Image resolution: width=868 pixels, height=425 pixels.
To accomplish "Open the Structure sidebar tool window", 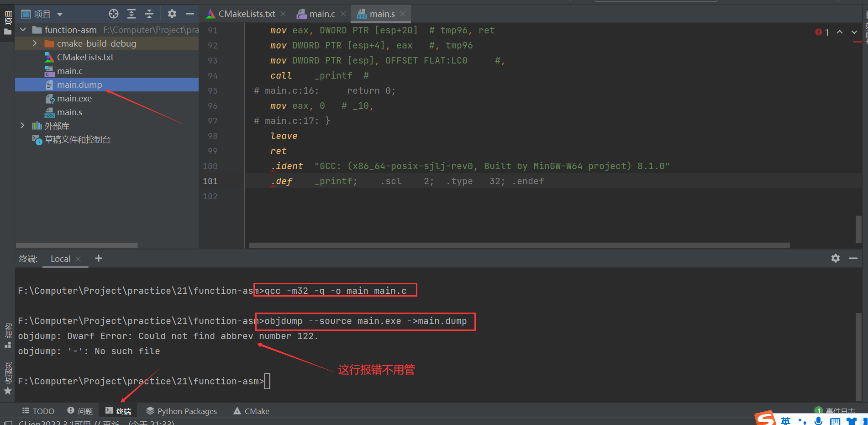I will [x=8, y=336].
